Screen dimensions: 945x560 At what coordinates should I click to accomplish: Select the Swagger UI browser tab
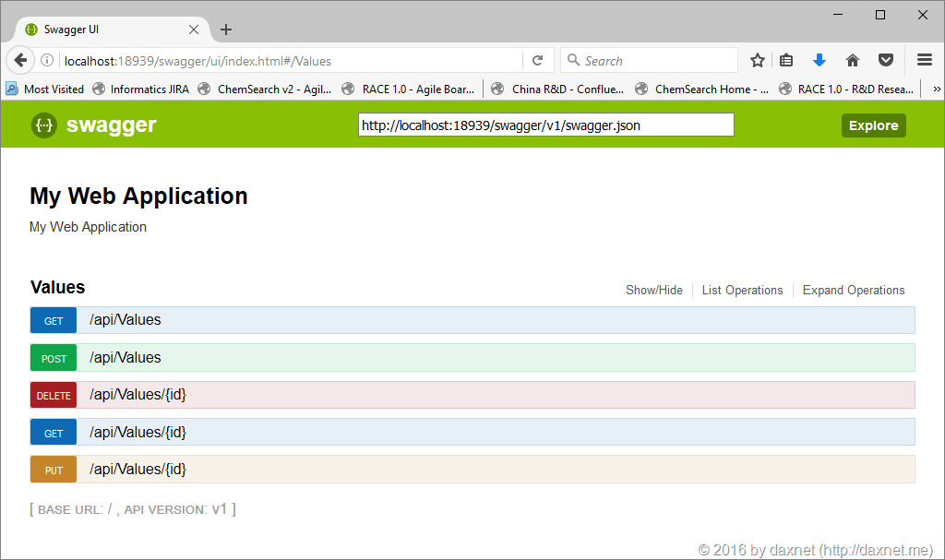tap(112, 30)
